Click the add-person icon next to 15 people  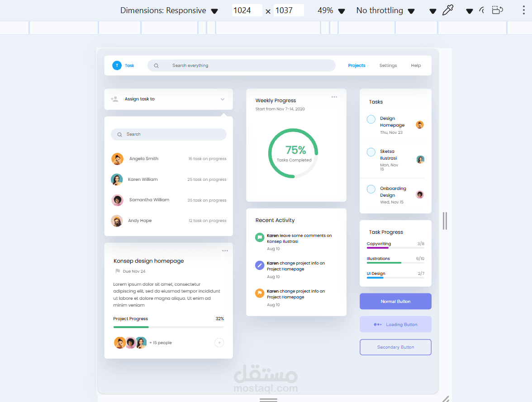(219, 342)
